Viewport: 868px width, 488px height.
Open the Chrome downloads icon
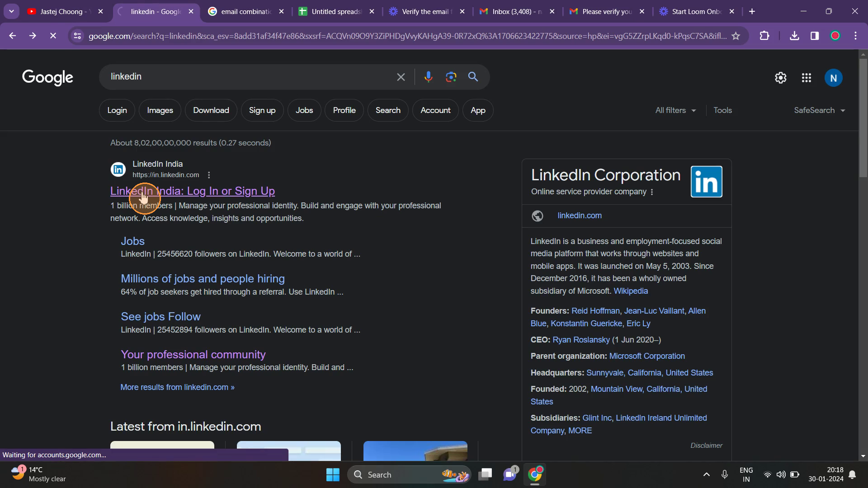point(794,36)
